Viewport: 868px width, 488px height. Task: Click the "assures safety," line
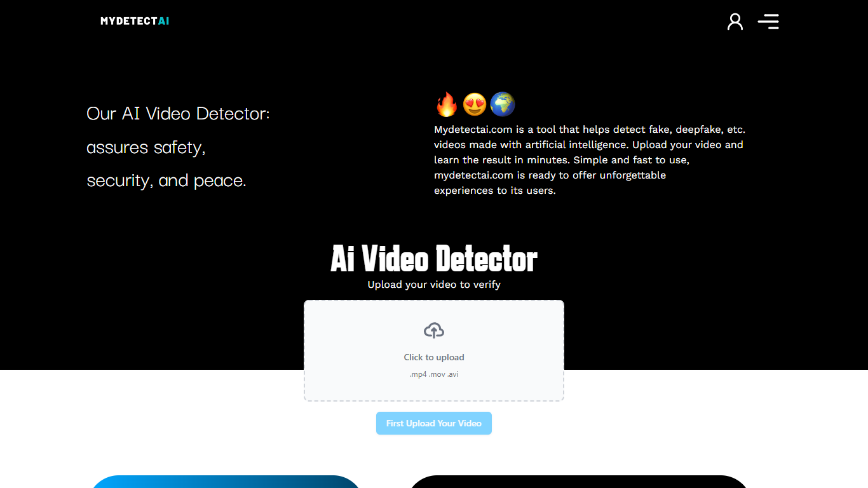146,147
